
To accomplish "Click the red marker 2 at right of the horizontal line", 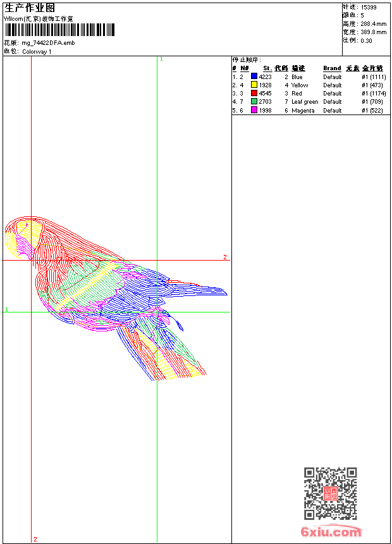I will pos(224,257).
